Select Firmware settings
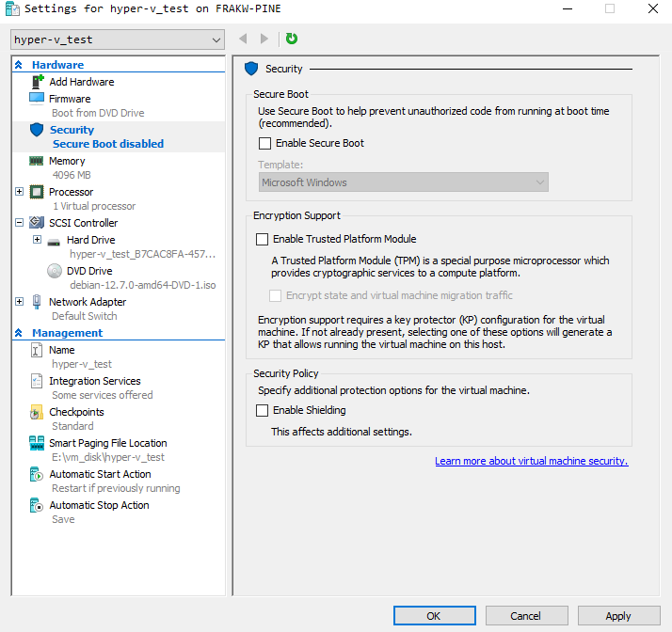The image size is (672, 632). click(70, 99)
